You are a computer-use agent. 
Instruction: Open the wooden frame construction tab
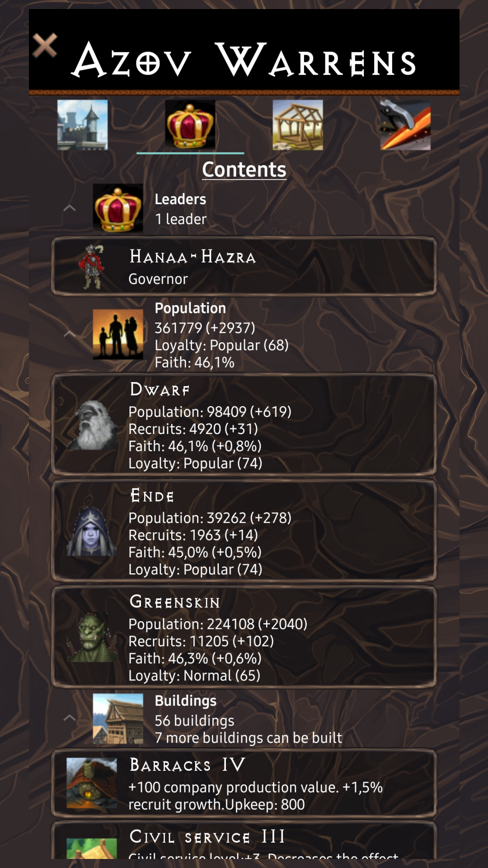pyautogui.click(x=298, y=125)
